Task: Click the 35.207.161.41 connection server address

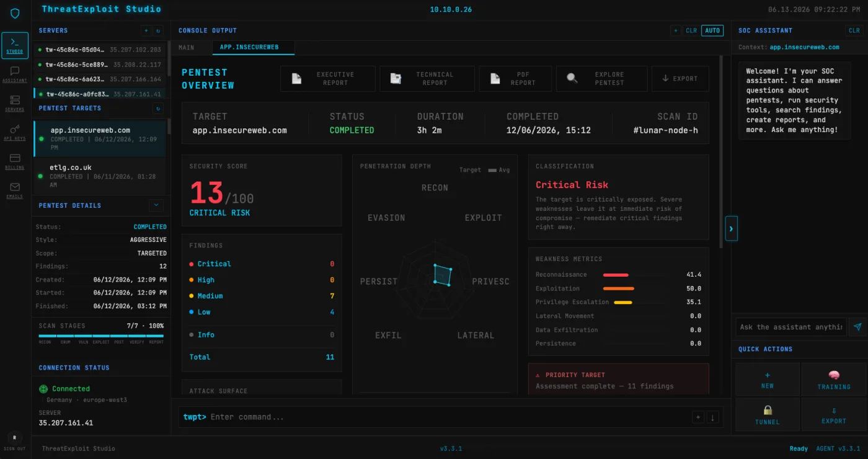Action: pos(66,423)
